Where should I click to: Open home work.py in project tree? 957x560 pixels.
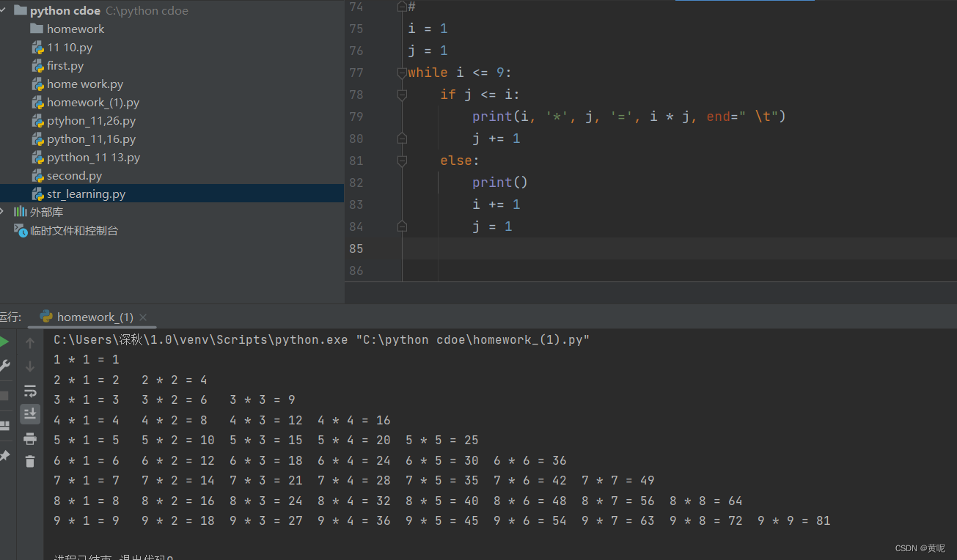[x=85, y=84]
